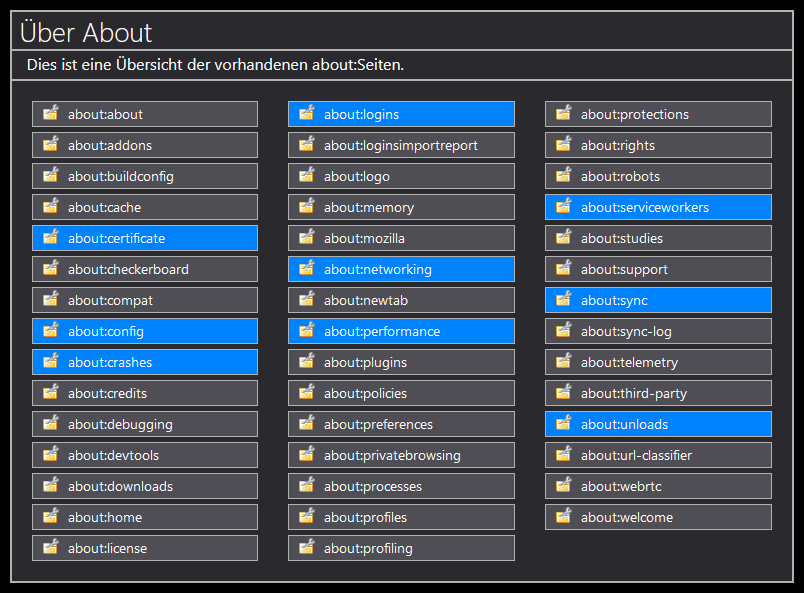This screenshot has width=804, height=593.
Task: Click the icon beside about:serviceworkers
Action: [563, 207]
